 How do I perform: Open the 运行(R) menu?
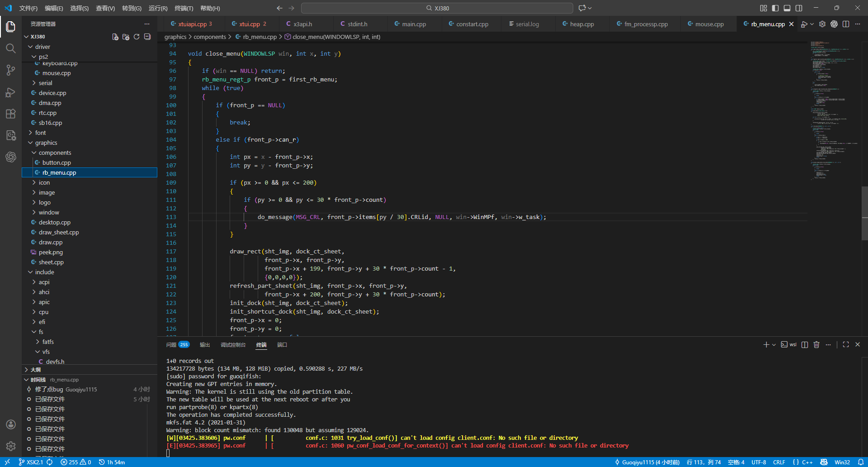coord(158,8)
